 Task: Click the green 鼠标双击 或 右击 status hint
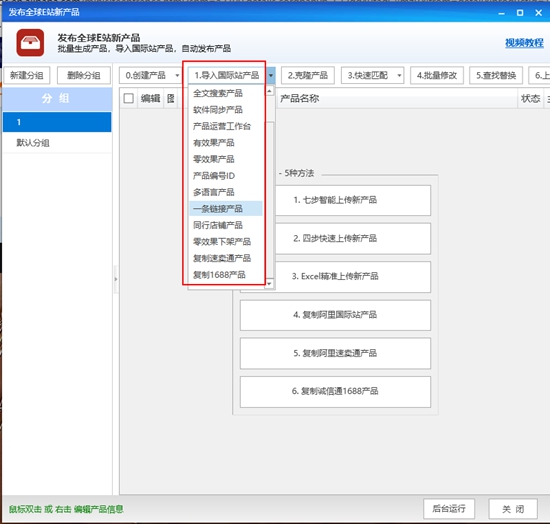point(66,509)
